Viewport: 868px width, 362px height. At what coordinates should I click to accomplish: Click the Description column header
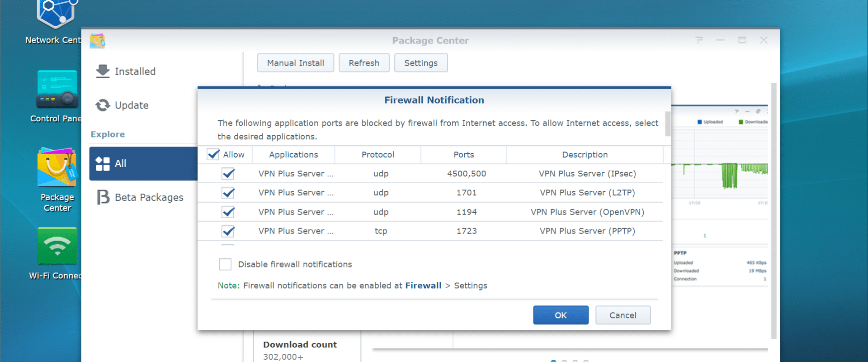(585, 155)
